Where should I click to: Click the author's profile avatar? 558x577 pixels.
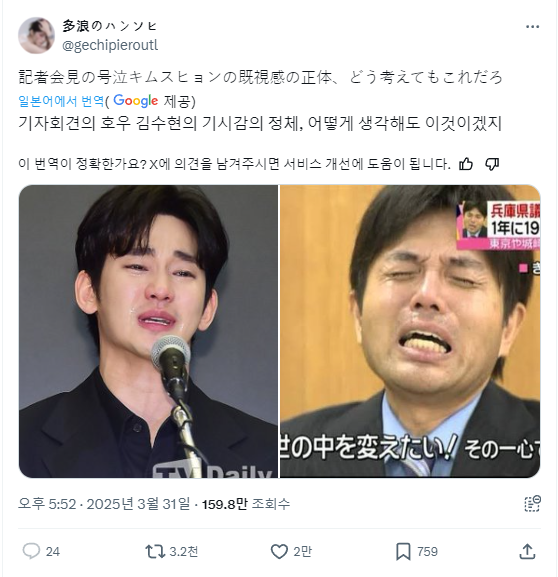click(x=36, y=35)
